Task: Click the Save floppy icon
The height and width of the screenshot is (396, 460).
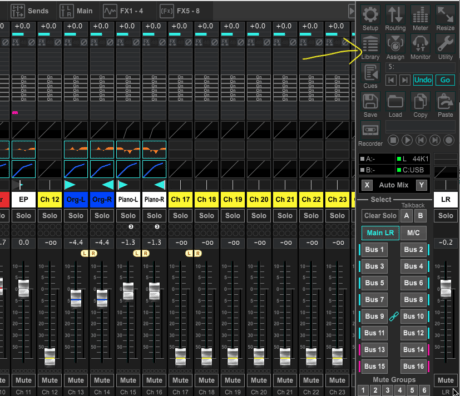Action: click(x=370, y=105)
